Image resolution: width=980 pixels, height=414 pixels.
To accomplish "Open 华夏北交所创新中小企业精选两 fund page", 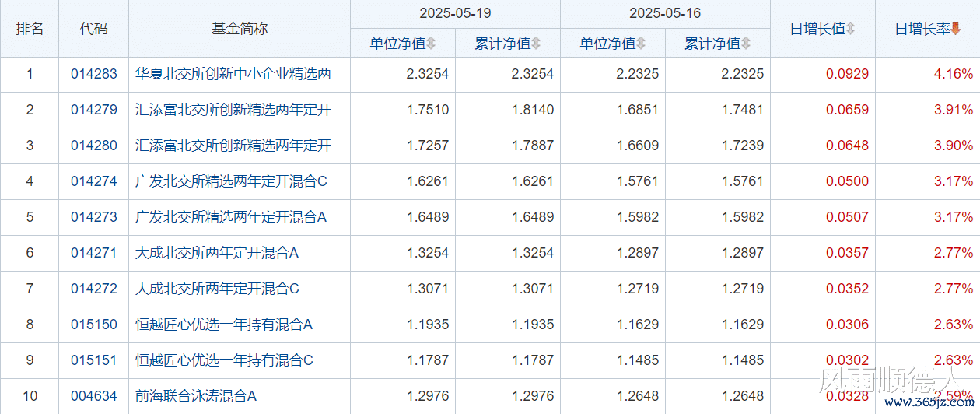I will tap(233, 75).
